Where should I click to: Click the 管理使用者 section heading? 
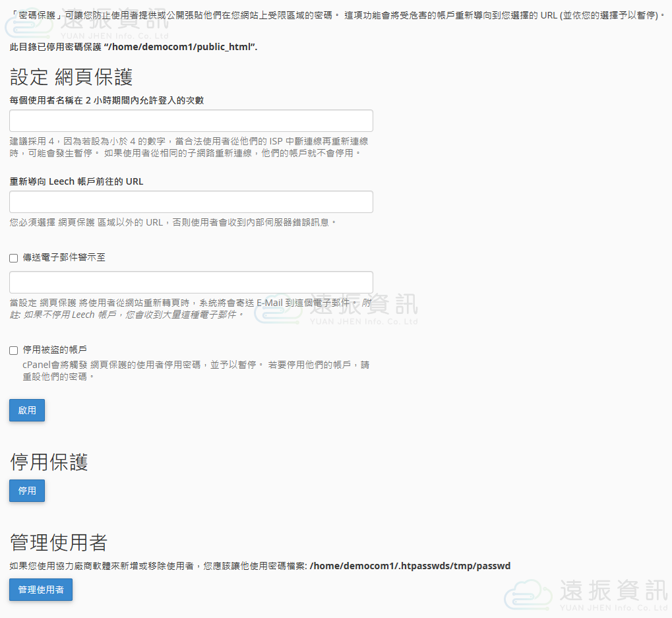[x=59, y=543]
